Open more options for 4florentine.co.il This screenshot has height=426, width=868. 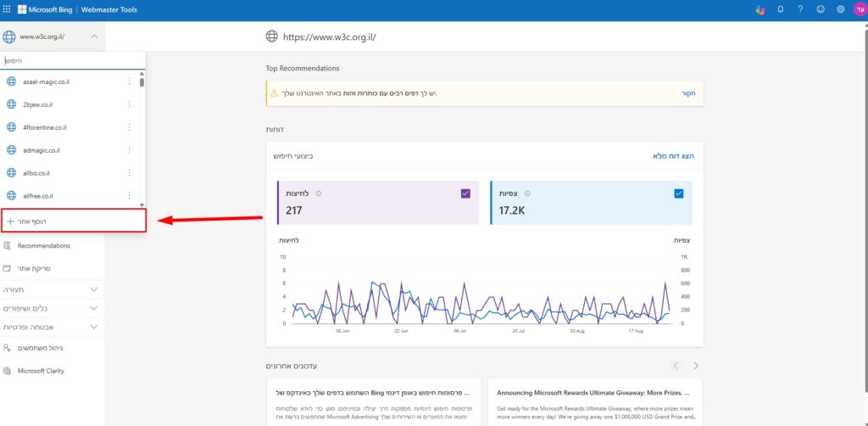pyautogui.click(x=130, y=126)
